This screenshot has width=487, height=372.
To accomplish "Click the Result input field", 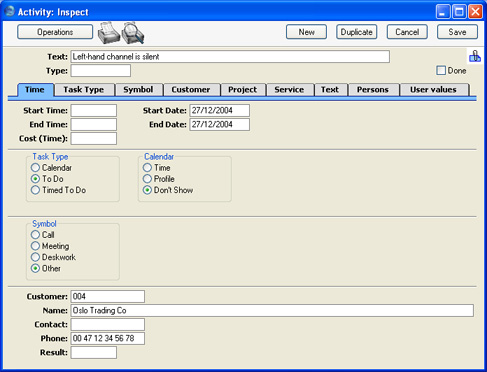I will 94,352.
